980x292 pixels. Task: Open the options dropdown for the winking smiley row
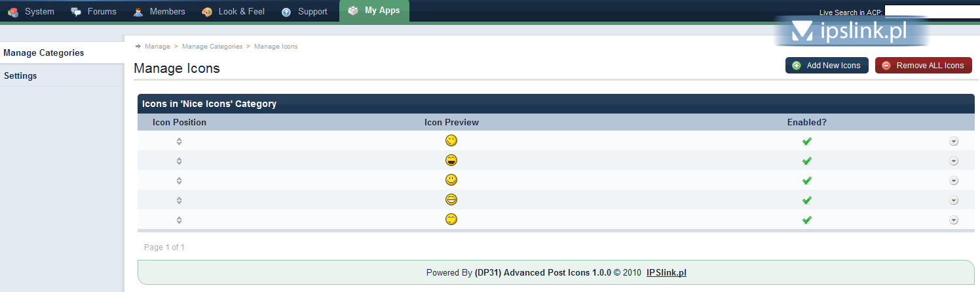coord(954,141)
